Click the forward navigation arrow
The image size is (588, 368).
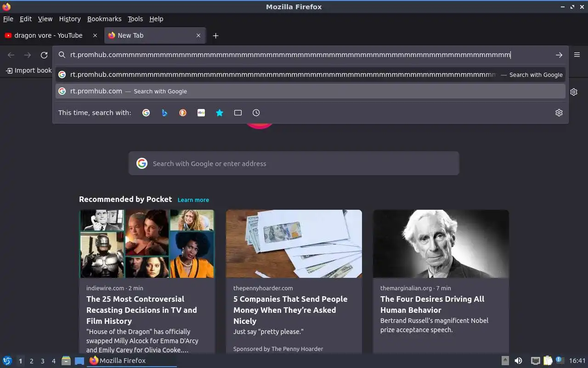coord(28,55)
